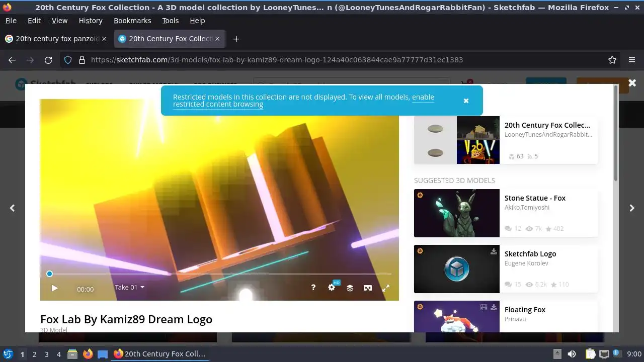Click the animated film icon on Floating Fox

click(x=484, y=307)
